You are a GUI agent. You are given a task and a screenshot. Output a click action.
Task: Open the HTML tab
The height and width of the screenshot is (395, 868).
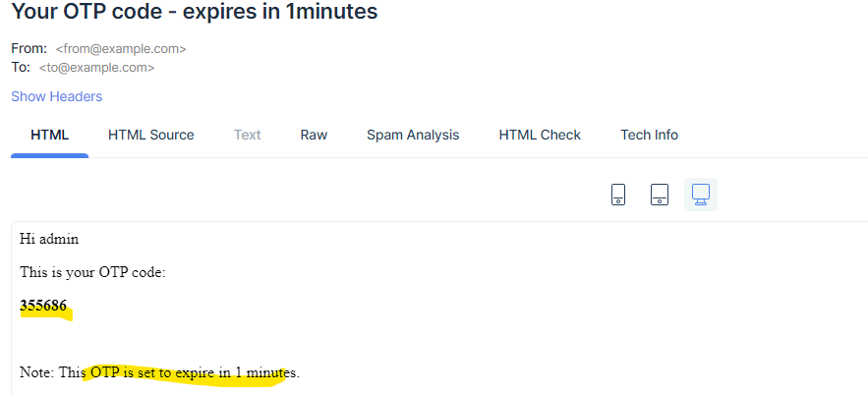pos(50,135)
